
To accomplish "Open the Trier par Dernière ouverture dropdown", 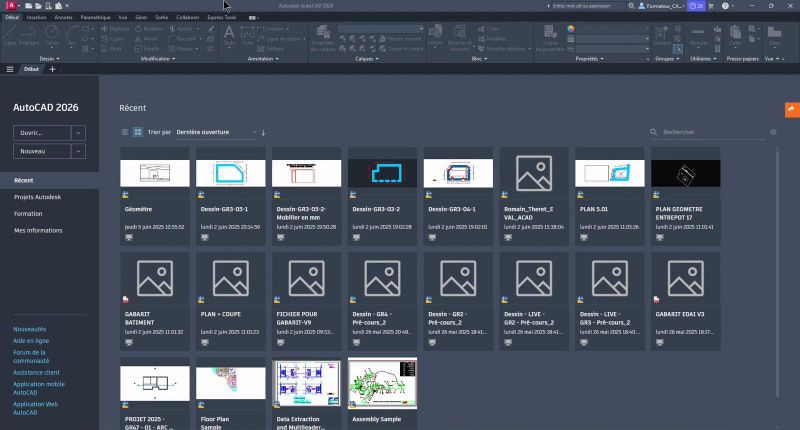I will (x=216, y=132).
